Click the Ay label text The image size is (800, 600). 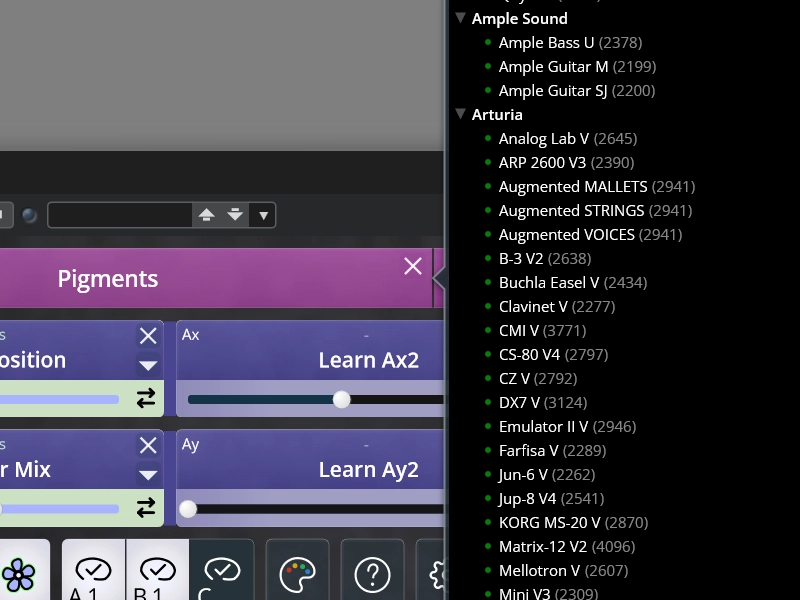click(x=190, y=445)
